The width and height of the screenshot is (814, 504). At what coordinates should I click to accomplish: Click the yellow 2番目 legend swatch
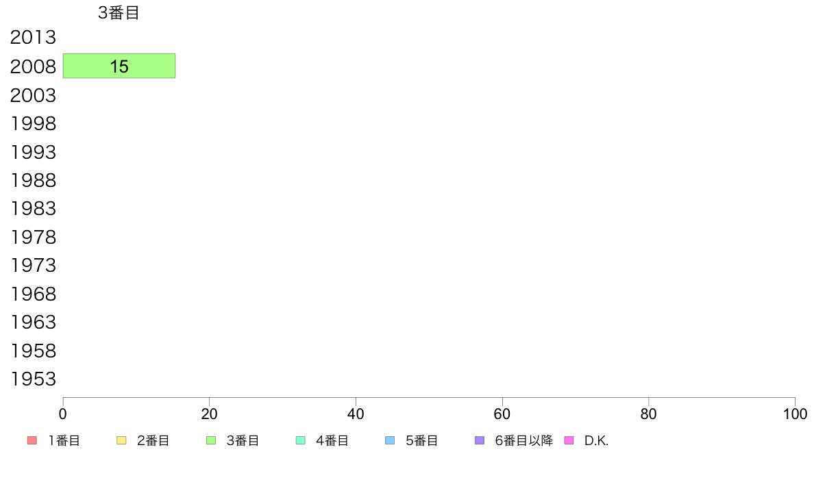(x=121, y=440)
